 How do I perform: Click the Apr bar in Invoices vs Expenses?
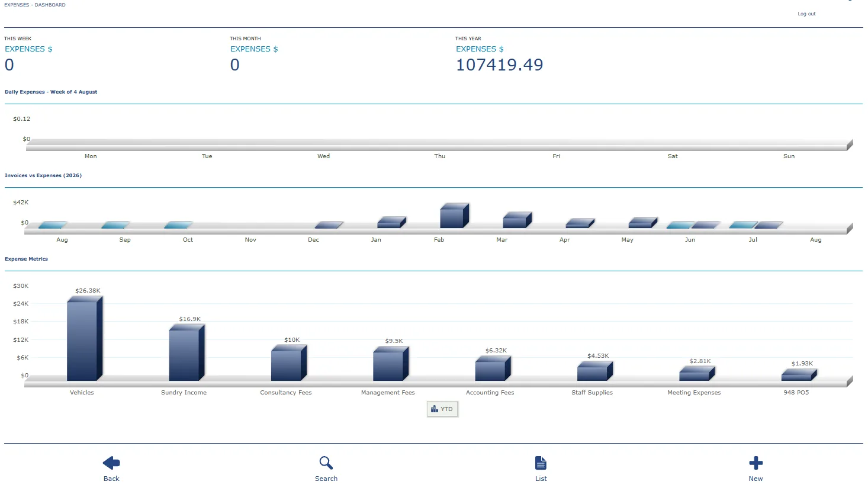[x=580, y=223]
